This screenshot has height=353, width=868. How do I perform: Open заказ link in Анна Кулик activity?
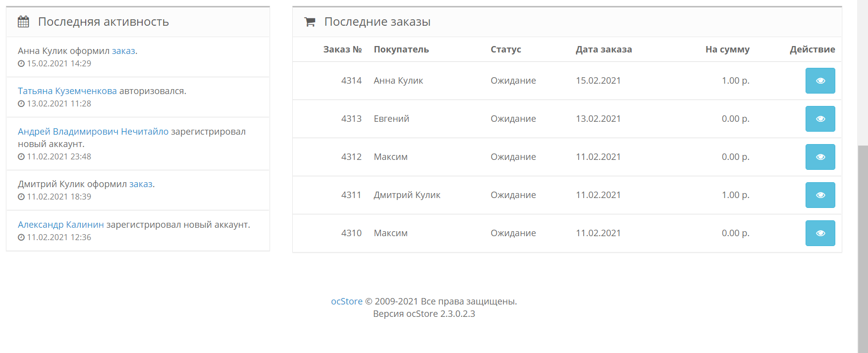(x=123, y=51)
